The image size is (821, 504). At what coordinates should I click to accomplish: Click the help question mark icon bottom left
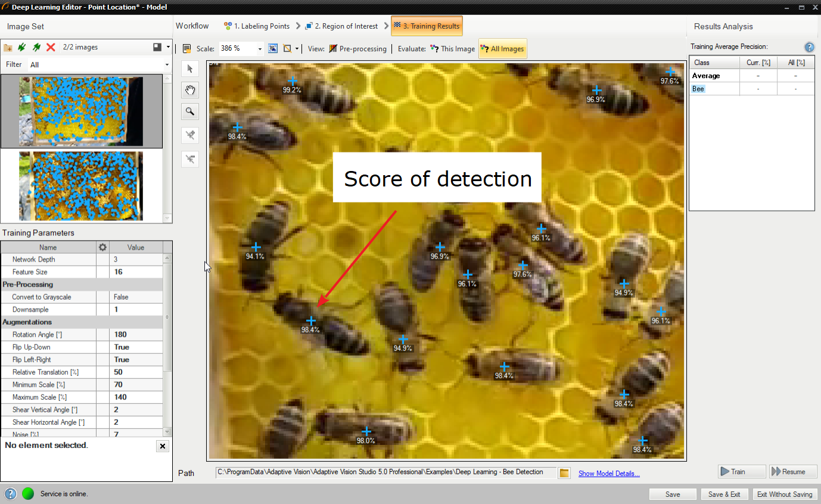coord(10,494)
